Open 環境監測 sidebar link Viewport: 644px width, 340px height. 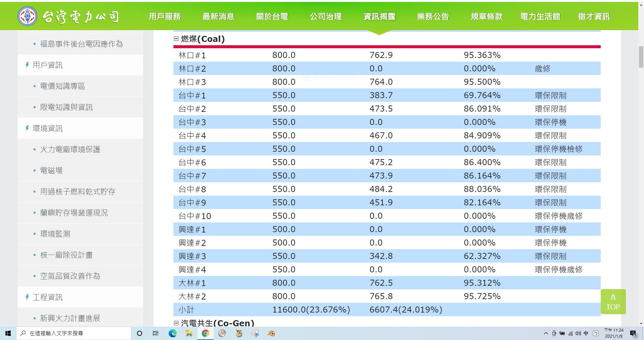(x=55, y=234)
